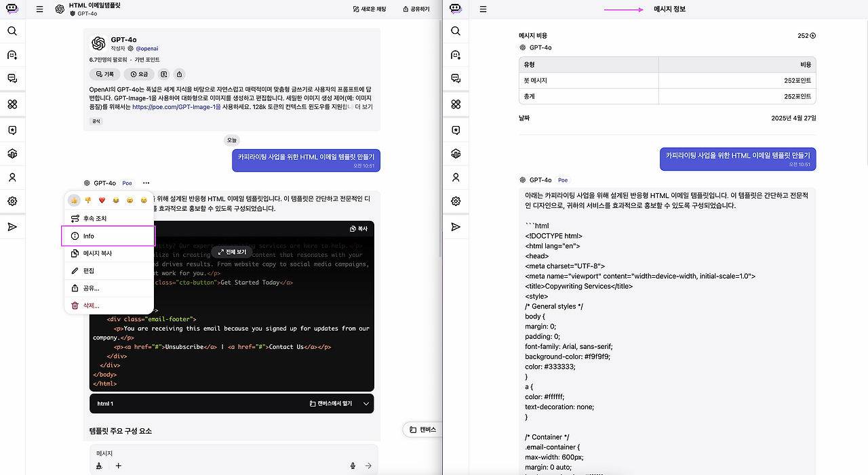Click star badge icon in left sidebar
The image size is (868, 475).
point(12,130)
